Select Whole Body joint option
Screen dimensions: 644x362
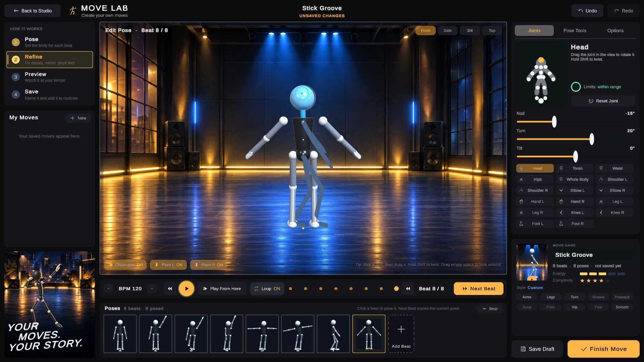click(575, 179)
